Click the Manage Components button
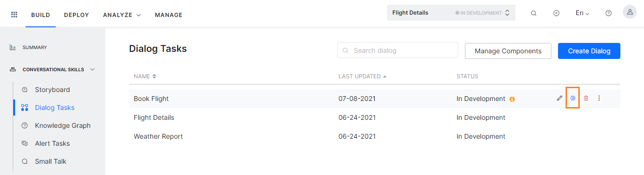Image resolution: width=644 pixels, height=175 pixels. [508, 51]
